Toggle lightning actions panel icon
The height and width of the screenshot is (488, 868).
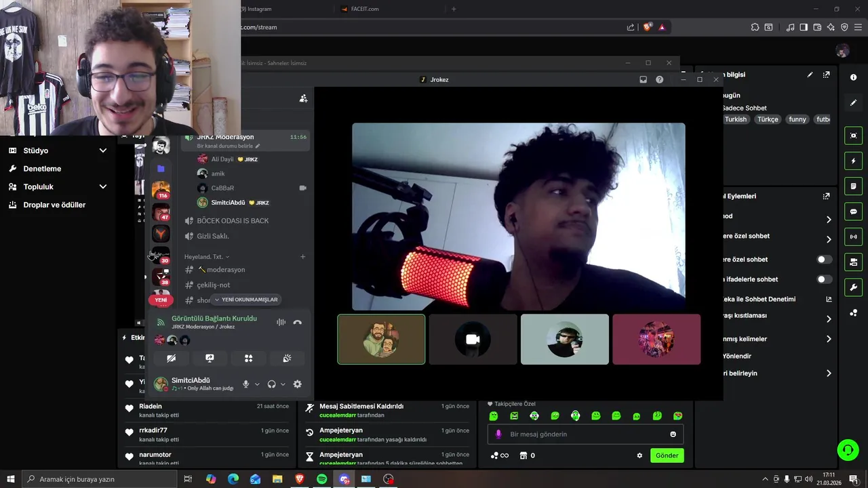pyautogui.click(x=853, y=161)
